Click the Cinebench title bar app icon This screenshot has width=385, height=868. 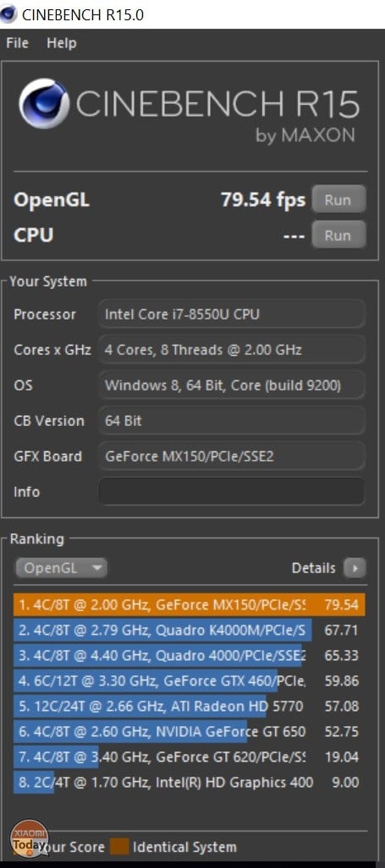(x=8, y=14)
